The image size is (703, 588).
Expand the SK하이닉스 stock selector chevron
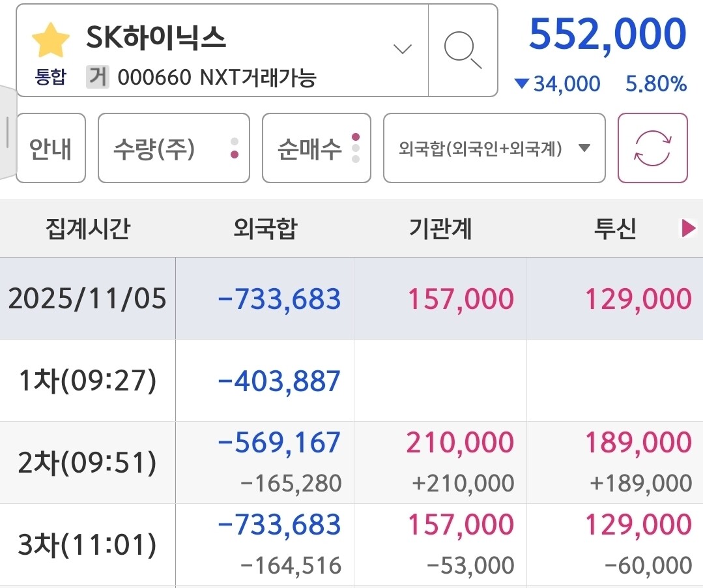(403, 49)
